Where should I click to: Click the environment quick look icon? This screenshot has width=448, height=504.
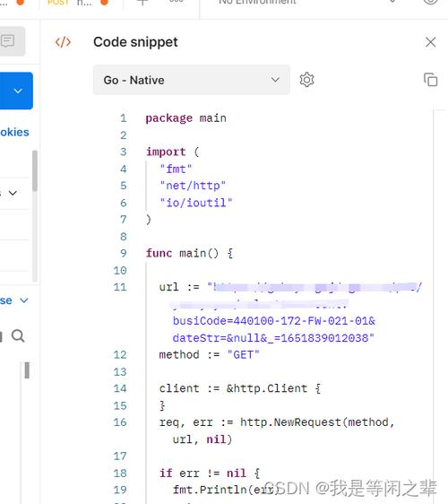pyautogui.click(x=430, y=1)
